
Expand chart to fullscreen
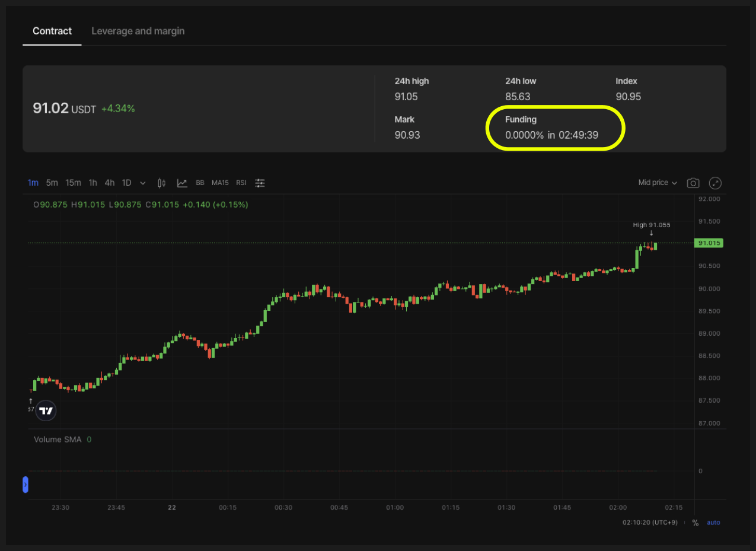[x=716, y=183]
